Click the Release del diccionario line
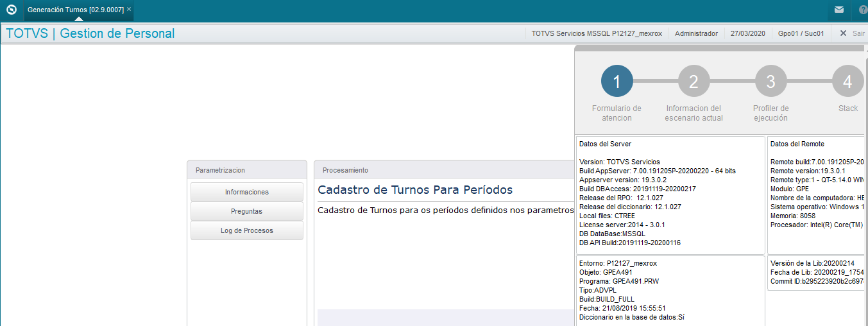 click(x=630, y=207)
